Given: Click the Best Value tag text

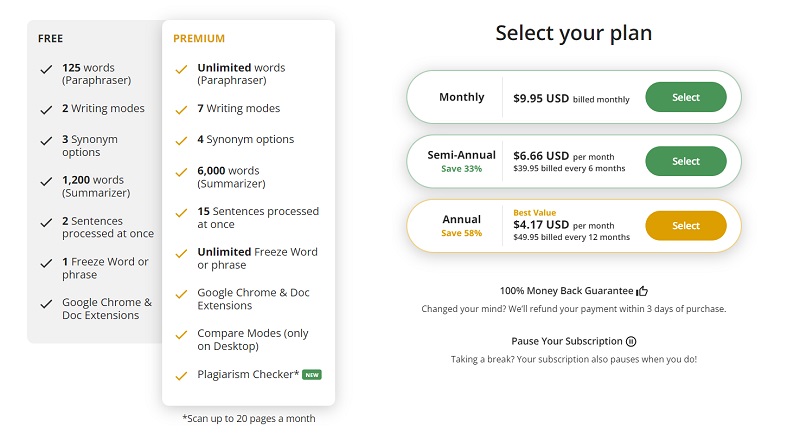Looking at the screenshot, I should tap(535, 213).
